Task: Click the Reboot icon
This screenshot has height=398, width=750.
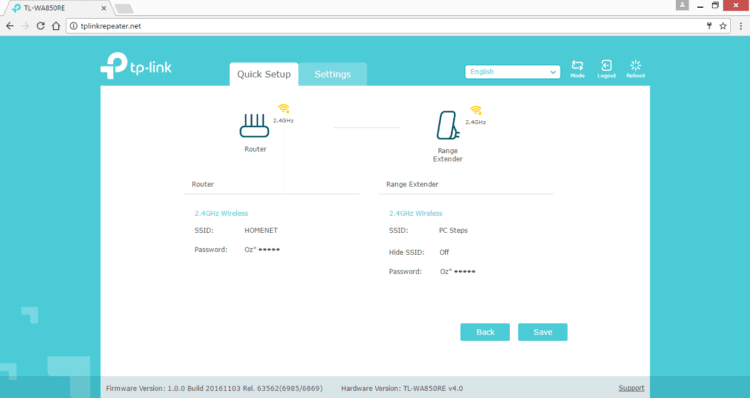Action: click(636, 69)
